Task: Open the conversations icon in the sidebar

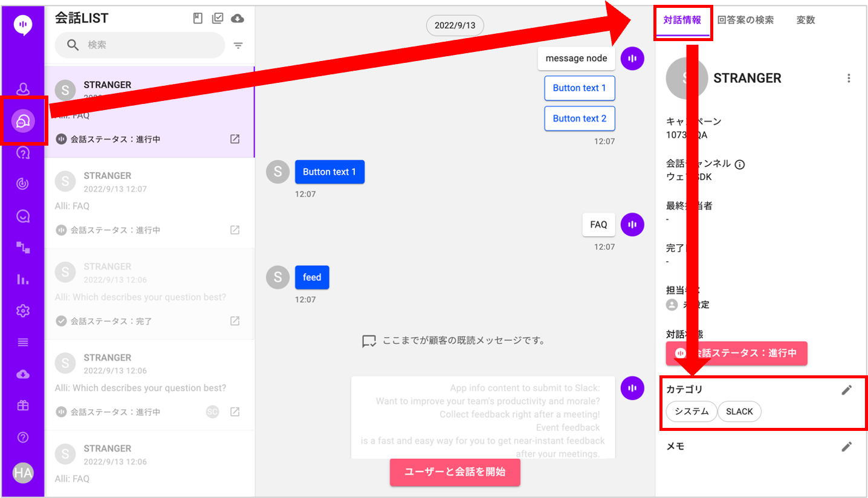Action: click(x=23, y=121)
